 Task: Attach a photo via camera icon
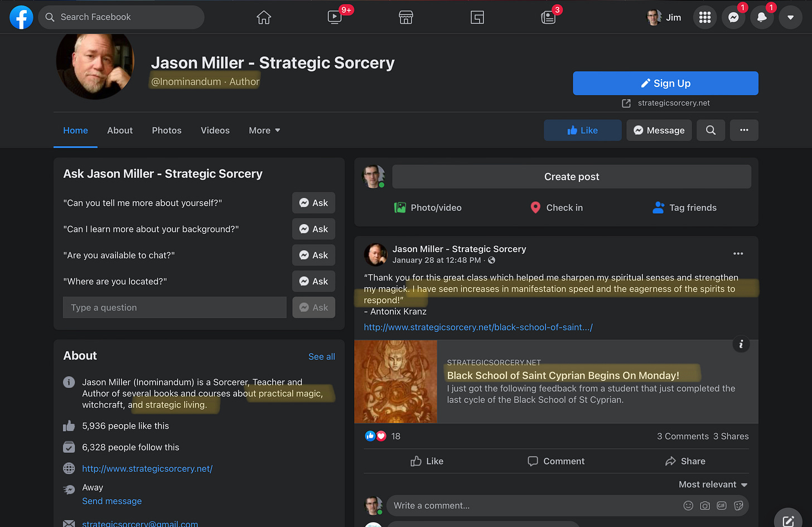(705, 506)
